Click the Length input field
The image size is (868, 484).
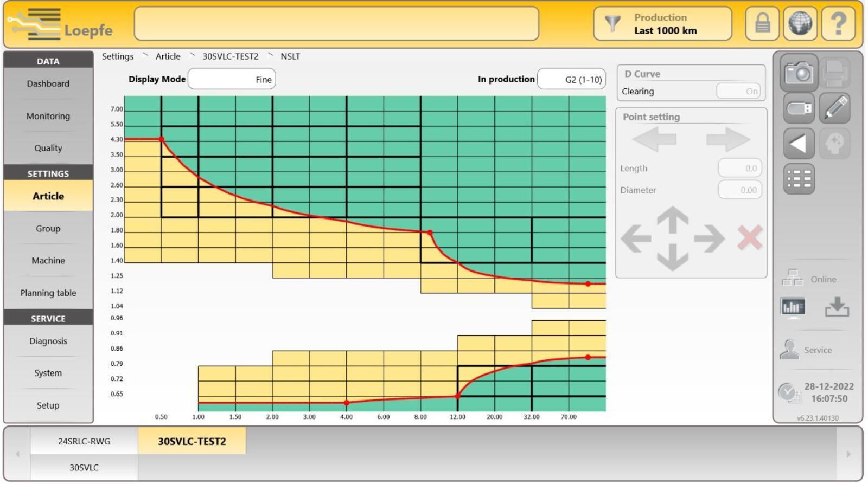point(739,169)
